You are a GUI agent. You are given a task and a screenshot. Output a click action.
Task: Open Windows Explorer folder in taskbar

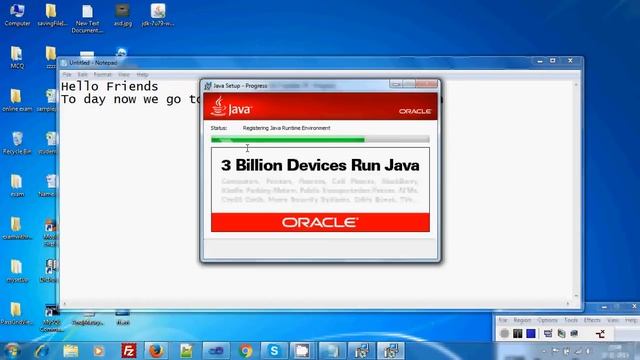coord(71,351)
